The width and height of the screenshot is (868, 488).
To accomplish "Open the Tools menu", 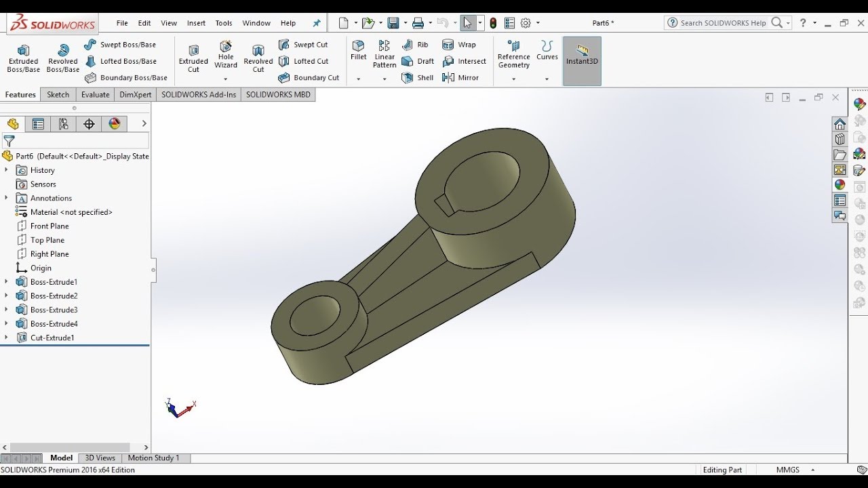I will 224,23.
